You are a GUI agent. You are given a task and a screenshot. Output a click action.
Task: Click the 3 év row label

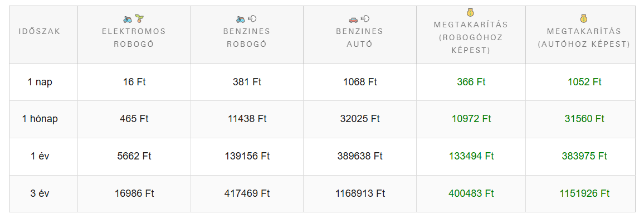(x=40, y=193)
